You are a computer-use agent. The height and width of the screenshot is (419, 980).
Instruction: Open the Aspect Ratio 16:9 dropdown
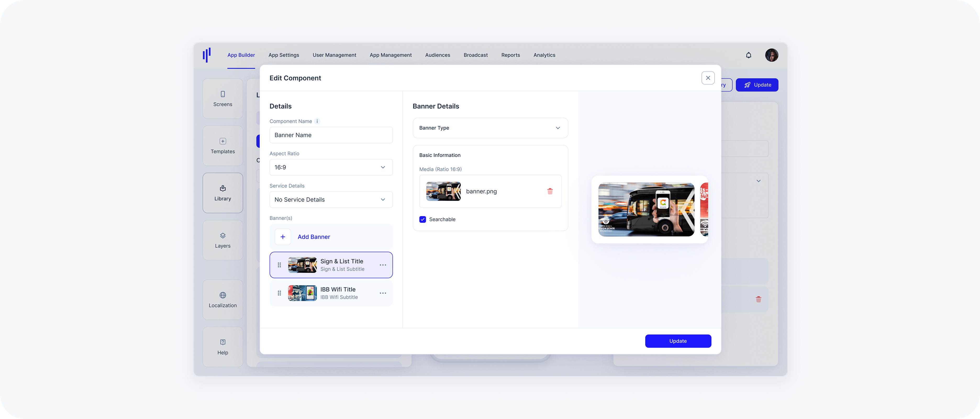point(331,167)
